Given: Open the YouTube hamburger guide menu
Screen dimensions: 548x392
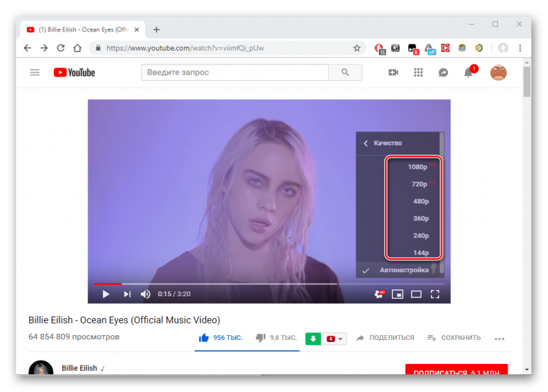Looking at the screenshot, I should pyautogui.click(x=35, y=73).
